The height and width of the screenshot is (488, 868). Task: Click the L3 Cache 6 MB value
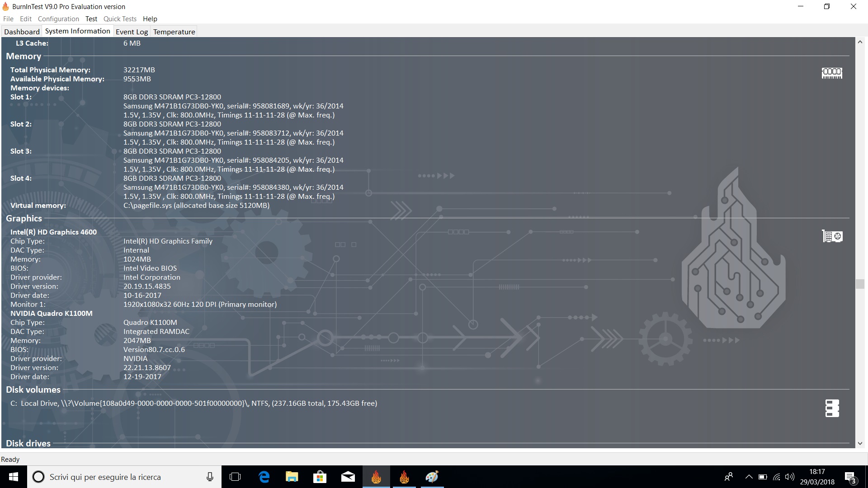132,43
